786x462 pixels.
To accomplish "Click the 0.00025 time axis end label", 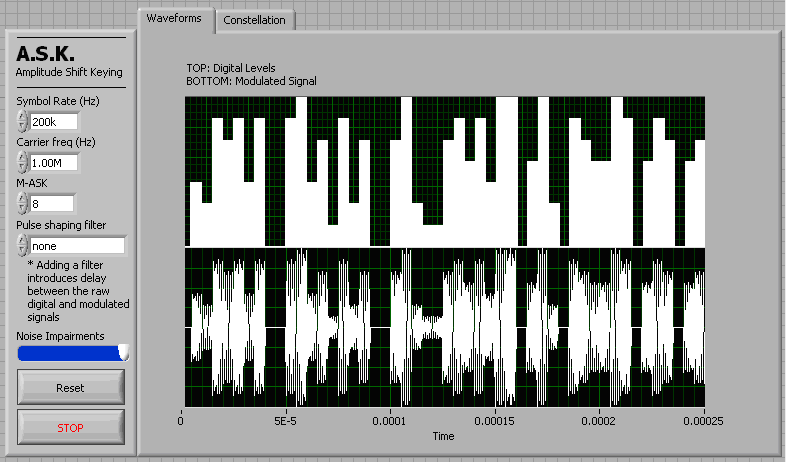I will coord(703,422).
